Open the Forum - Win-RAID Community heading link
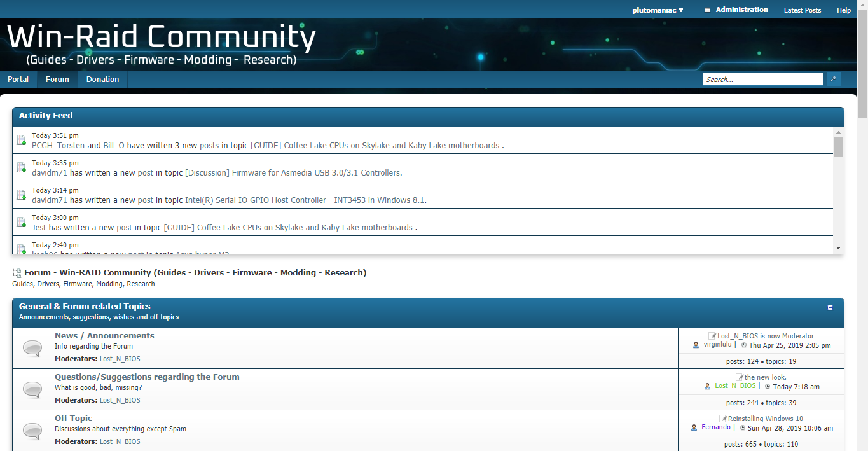The height and width of the screenshot is (451, 868). (x=195, y=273)
